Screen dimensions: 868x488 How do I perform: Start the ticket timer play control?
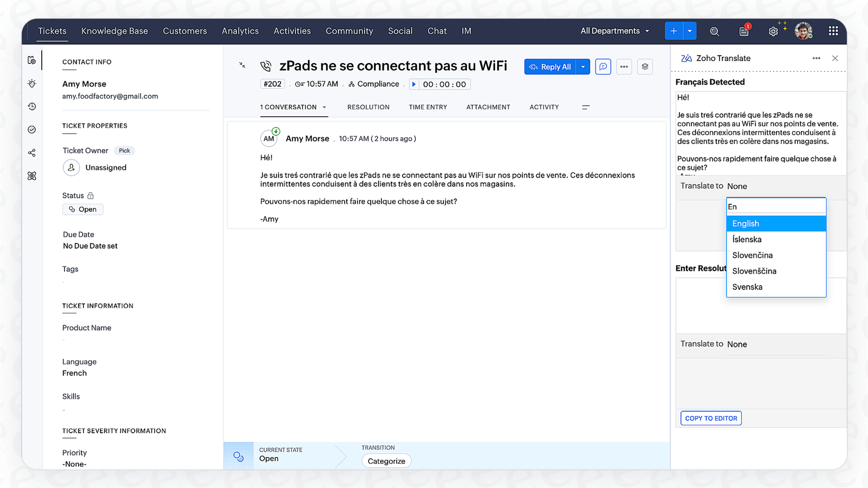click(414, 84)
